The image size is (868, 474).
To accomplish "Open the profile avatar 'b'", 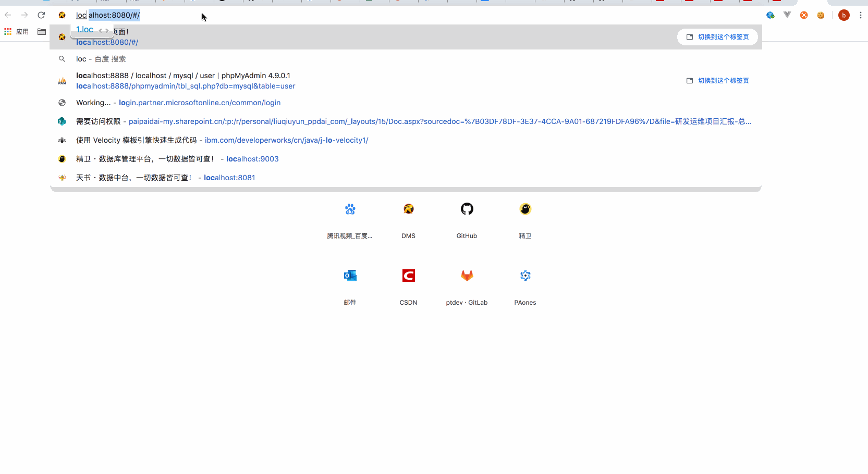I will tap(844, 15).
